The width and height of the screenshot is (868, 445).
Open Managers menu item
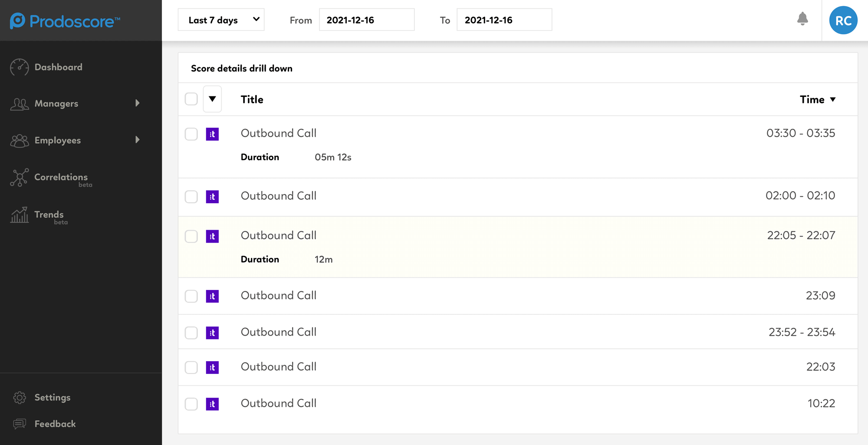coord(56,104)
